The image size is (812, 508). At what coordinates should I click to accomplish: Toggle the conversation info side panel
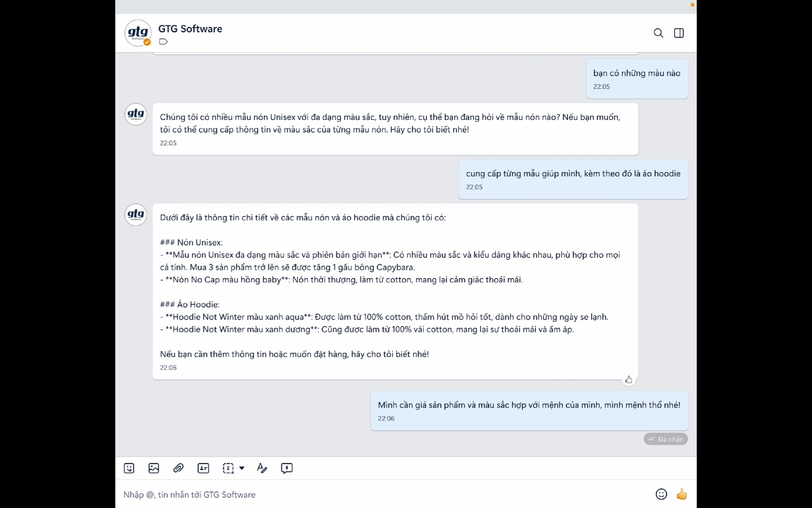coord(679,33)
